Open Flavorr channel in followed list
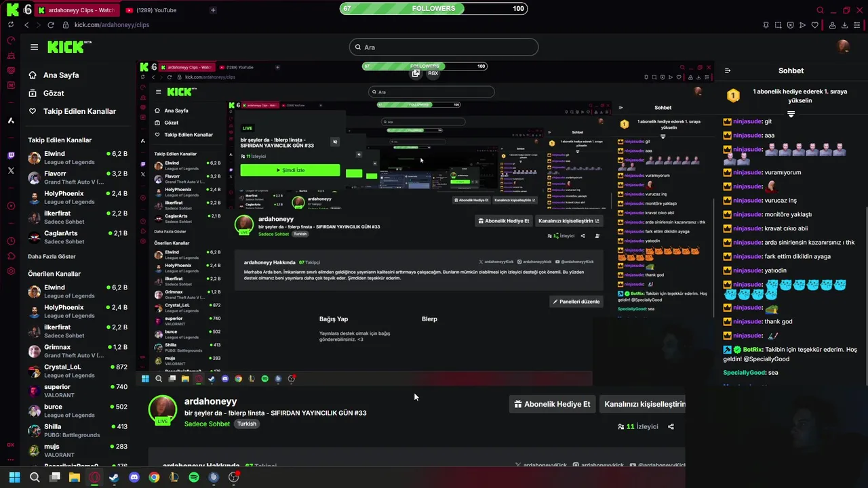This screenshot has width=868, height=488. pos(77,178)
